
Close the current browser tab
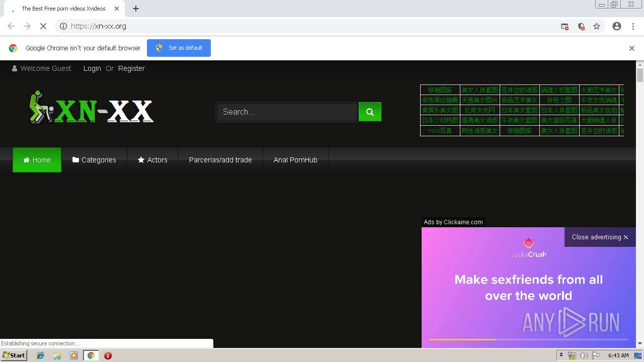[x=117, y=9]
